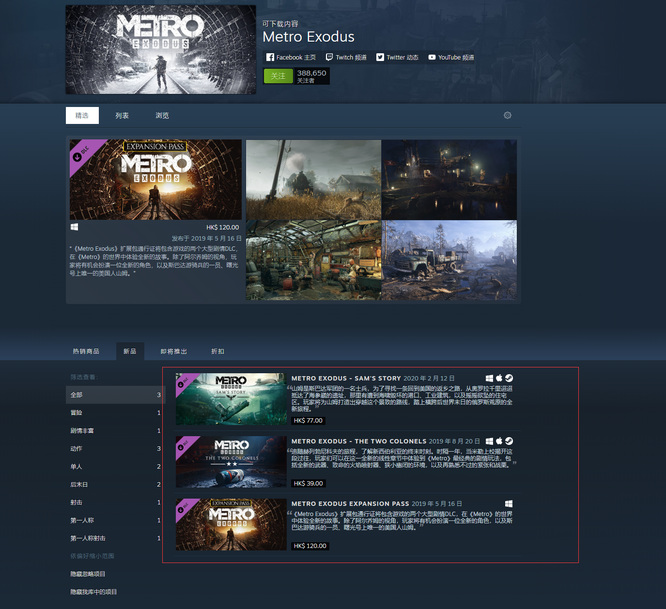Viewport: 666px width, 609px height.
Task: Click the green 关注 follow button
Action: 278,75
